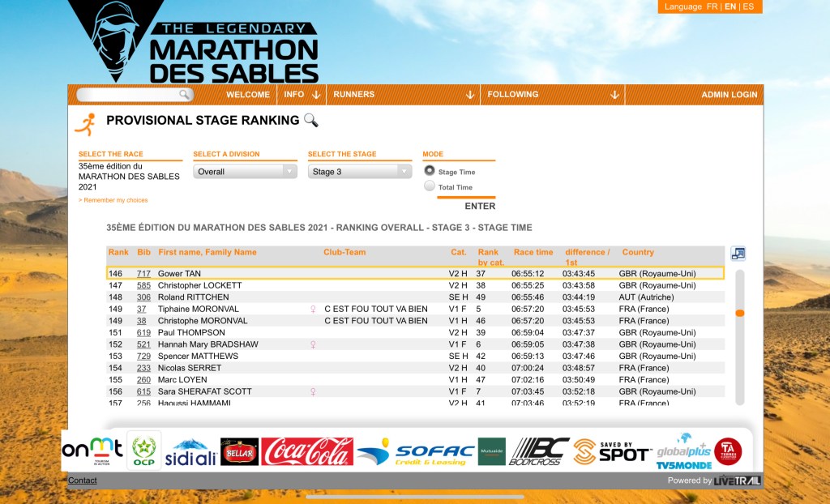Click the Saved by SPOT logo
The image size is (830, 504).
tap(612, 451)
